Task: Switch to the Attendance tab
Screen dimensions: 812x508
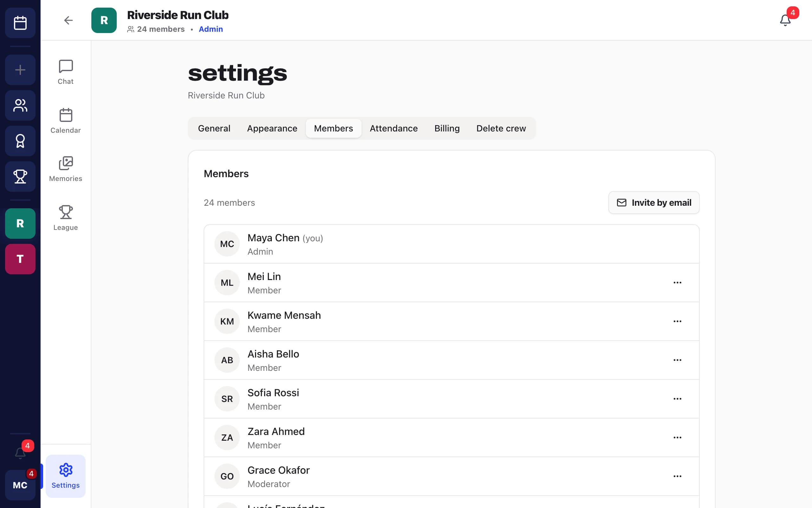Action: pos(394,128)
